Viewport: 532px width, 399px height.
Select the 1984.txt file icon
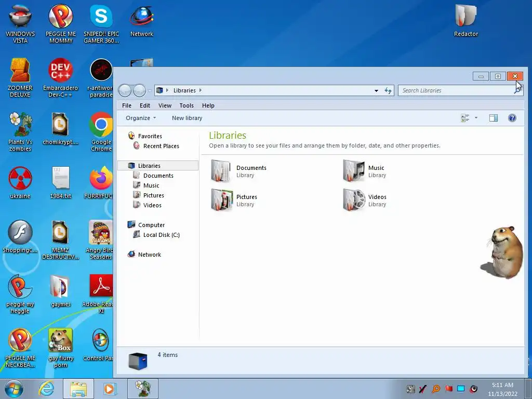pos(61,182)
